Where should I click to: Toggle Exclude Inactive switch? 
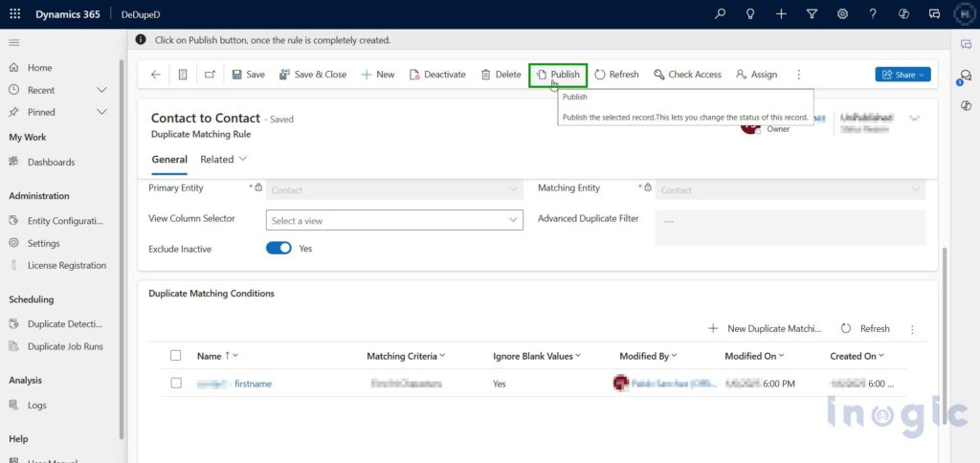tap(278, 248)
